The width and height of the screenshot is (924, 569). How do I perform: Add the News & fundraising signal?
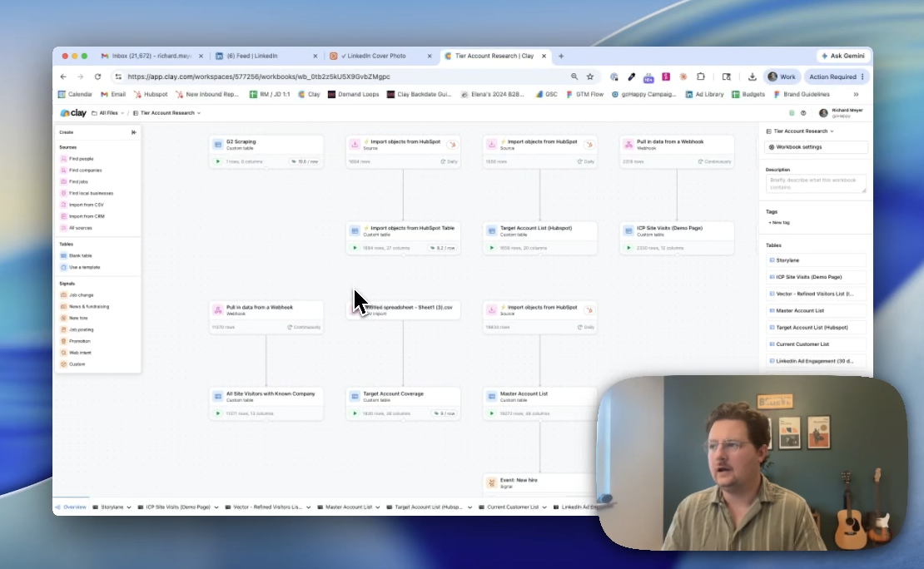click(88, 306)
